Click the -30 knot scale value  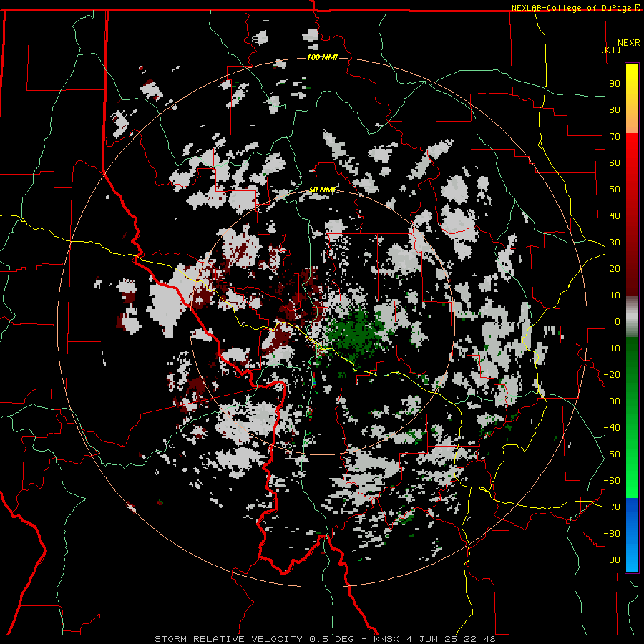click(x=612, y=401)
